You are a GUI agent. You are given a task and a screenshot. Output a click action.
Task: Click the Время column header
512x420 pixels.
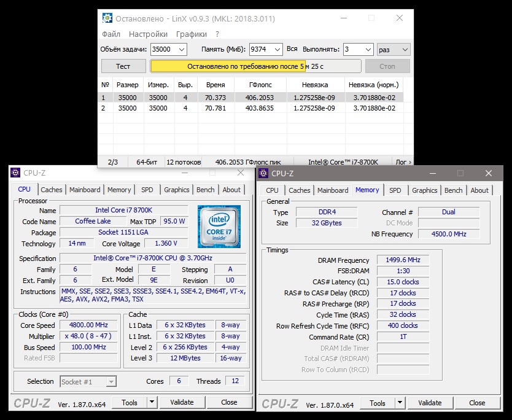pos(215,85)
